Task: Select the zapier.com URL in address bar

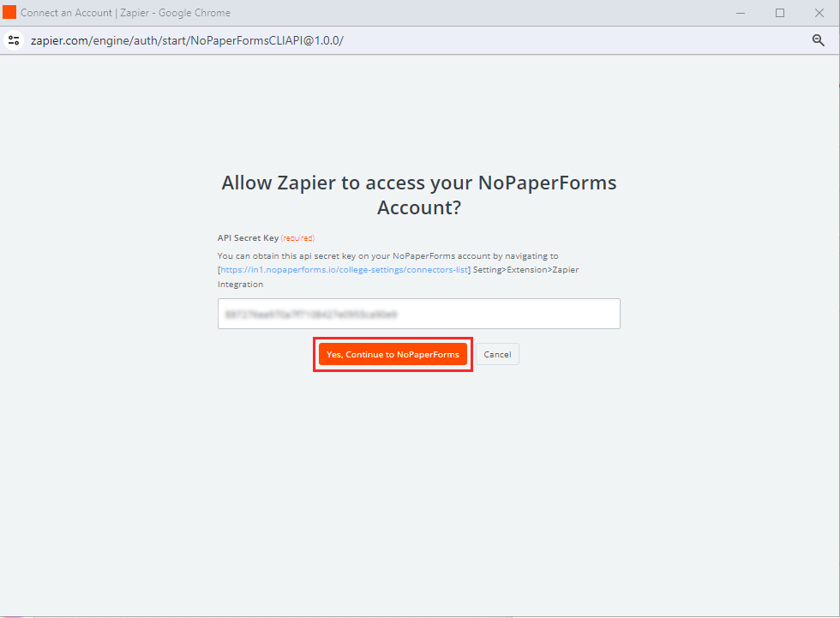Action: (187, 40)
